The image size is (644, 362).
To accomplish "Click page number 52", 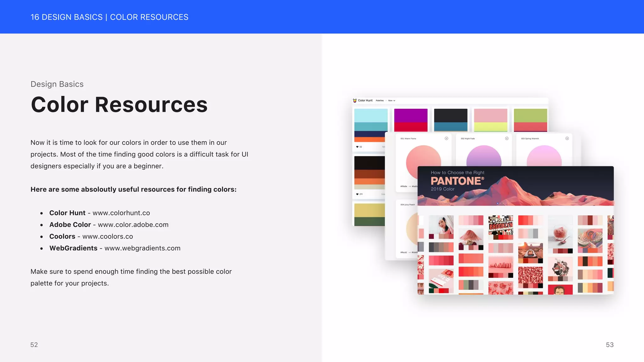I will point(34,345).
